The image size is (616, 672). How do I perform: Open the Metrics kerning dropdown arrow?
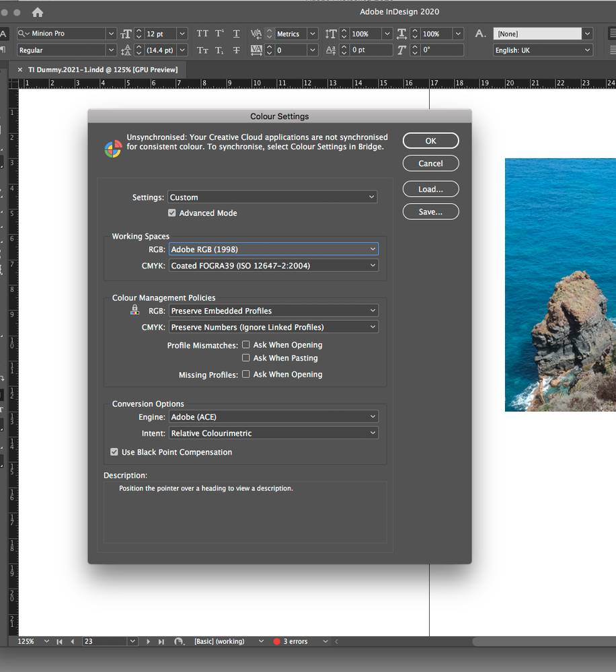[x=313, y=34]
